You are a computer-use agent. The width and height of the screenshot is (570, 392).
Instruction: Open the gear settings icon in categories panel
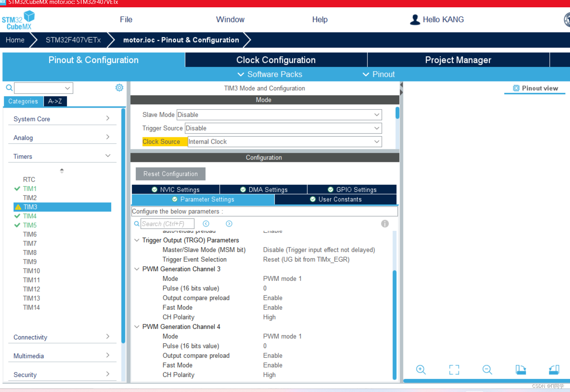click(119, 88)
